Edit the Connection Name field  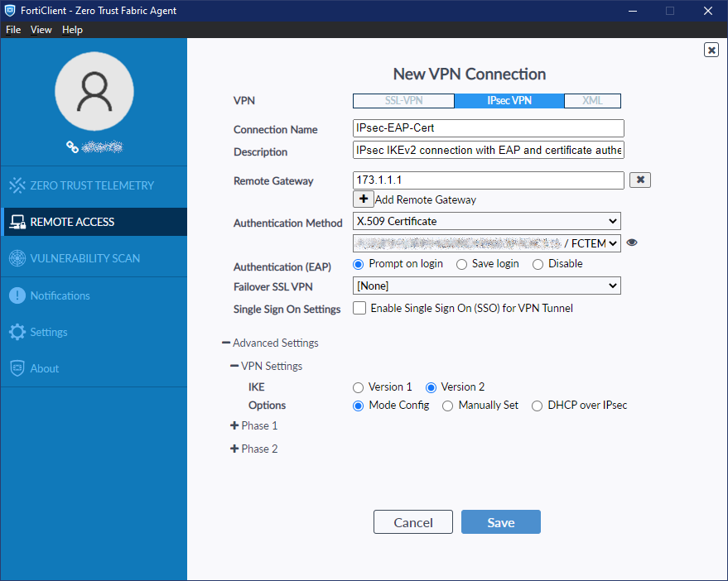pos(488,128)
